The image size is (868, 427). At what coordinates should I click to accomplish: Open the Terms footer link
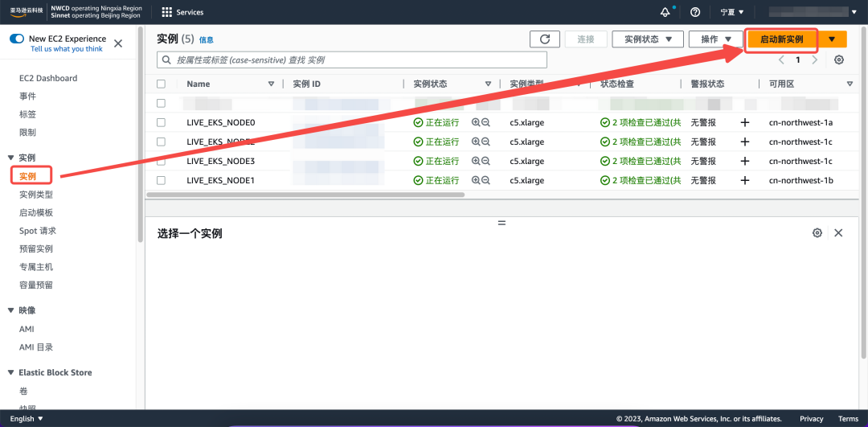point(848,419)
